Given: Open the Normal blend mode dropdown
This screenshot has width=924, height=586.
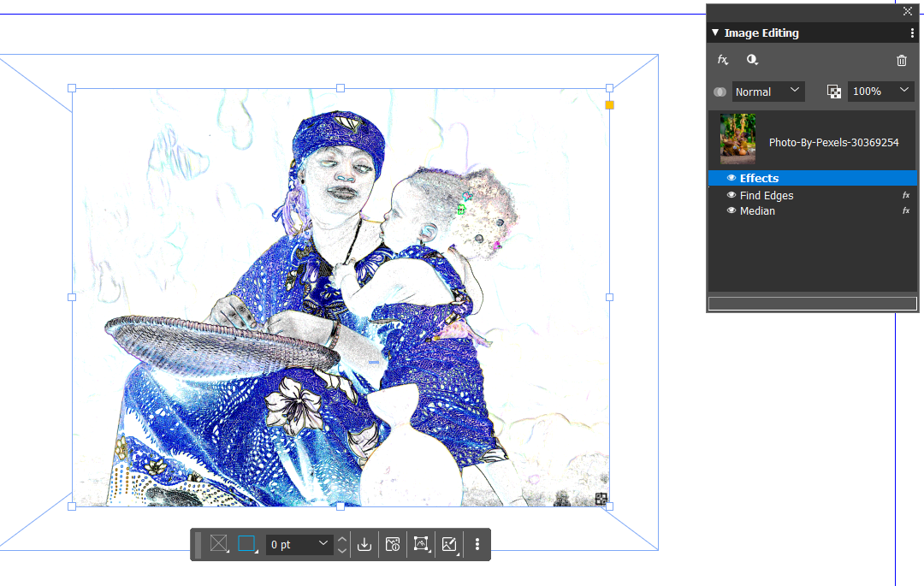Looking at the screenshot, I should coord(768,92).
